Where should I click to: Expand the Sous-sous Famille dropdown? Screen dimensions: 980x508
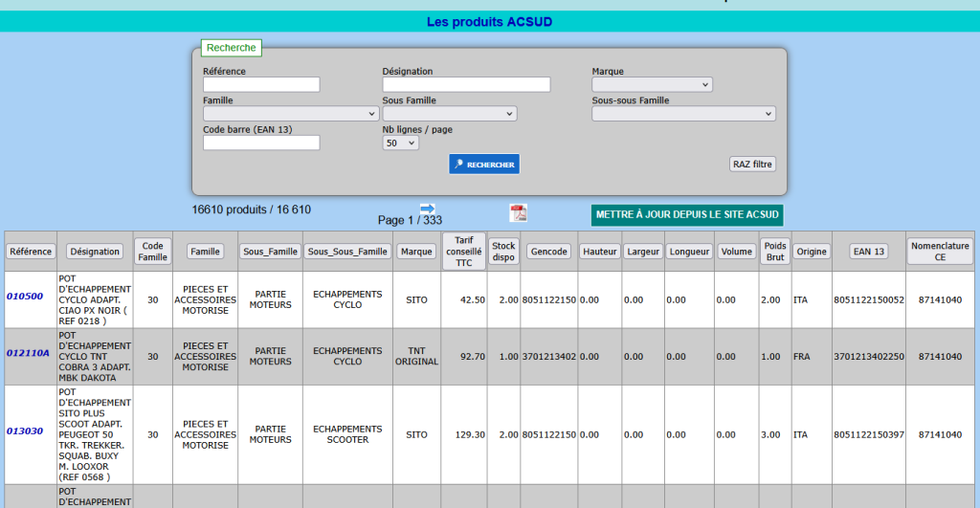pyautogui.click(x=683, y=113)
